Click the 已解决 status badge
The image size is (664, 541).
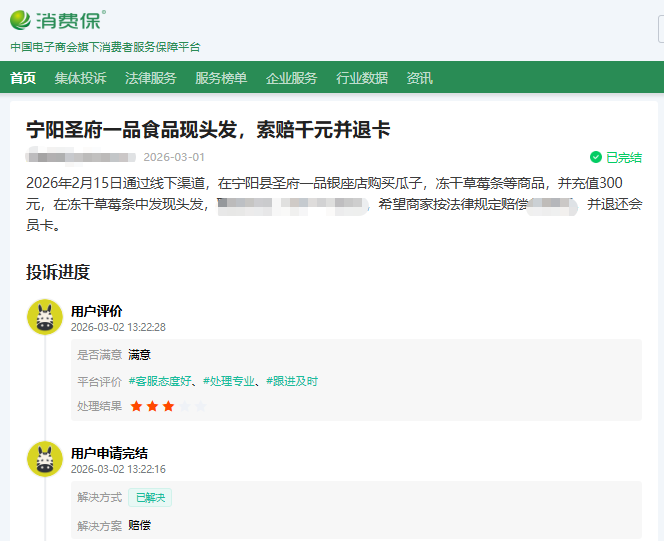(150, 497)
